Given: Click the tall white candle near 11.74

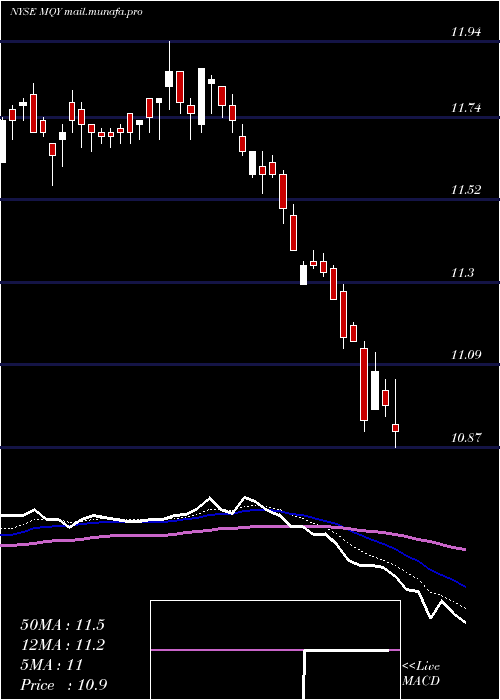Looking at the screenshot, I should click(x=202, y=96).
